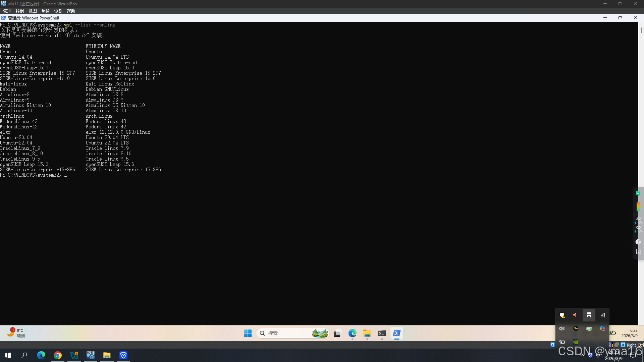Open the VirtualBox 设备 menu
644x362 pixels.
[58, 11]
